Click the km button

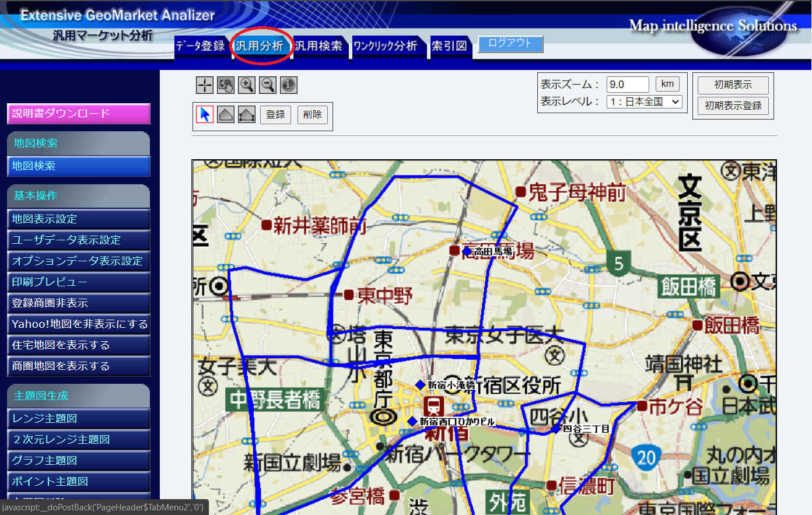667,84
